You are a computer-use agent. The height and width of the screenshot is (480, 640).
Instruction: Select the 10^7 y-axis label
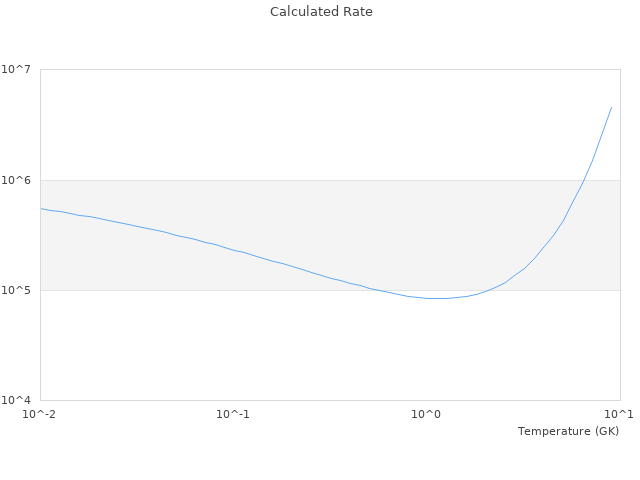tap(17, 69)
